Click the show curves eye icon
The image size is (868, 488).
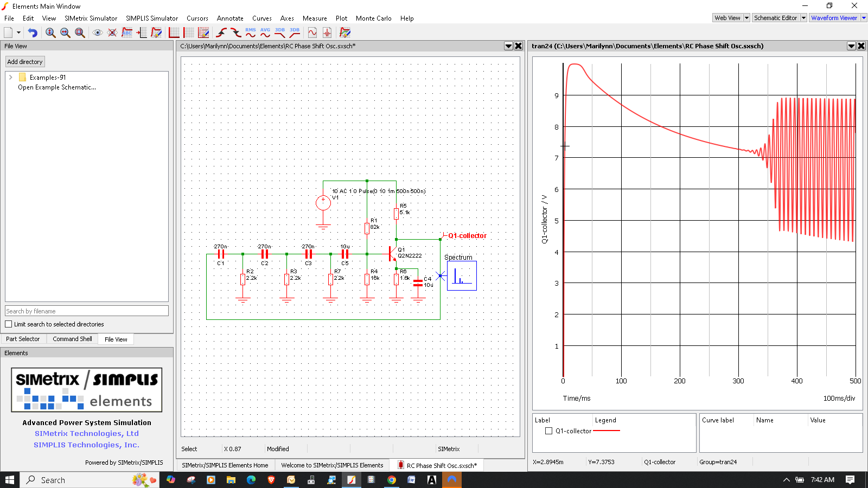click(98, 33)
